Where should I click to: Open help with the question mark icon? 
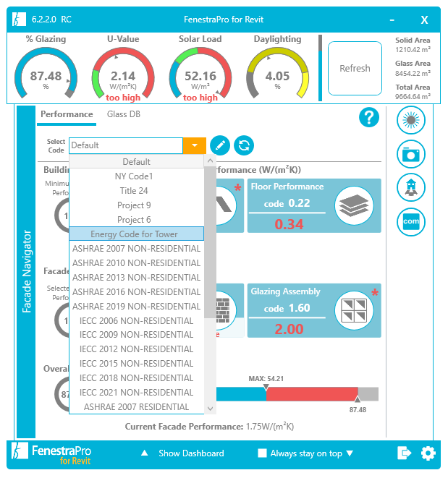click(369, 117)
